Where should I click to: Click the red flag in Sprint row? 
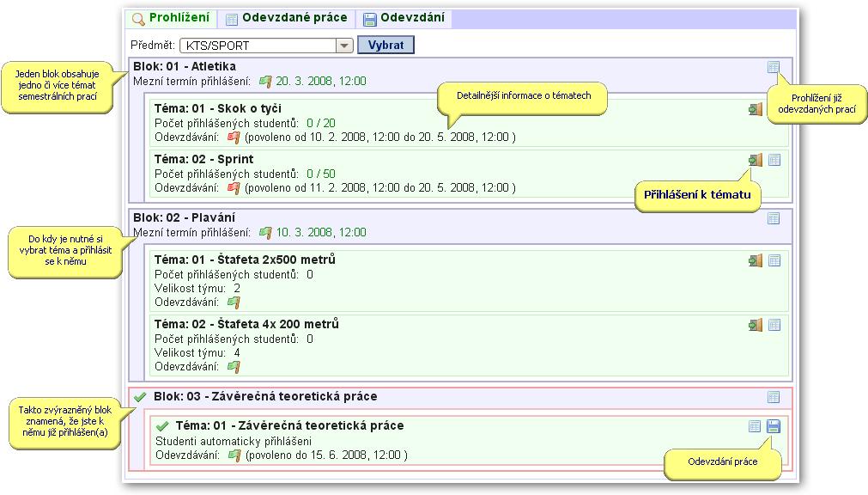pos(234,188)
